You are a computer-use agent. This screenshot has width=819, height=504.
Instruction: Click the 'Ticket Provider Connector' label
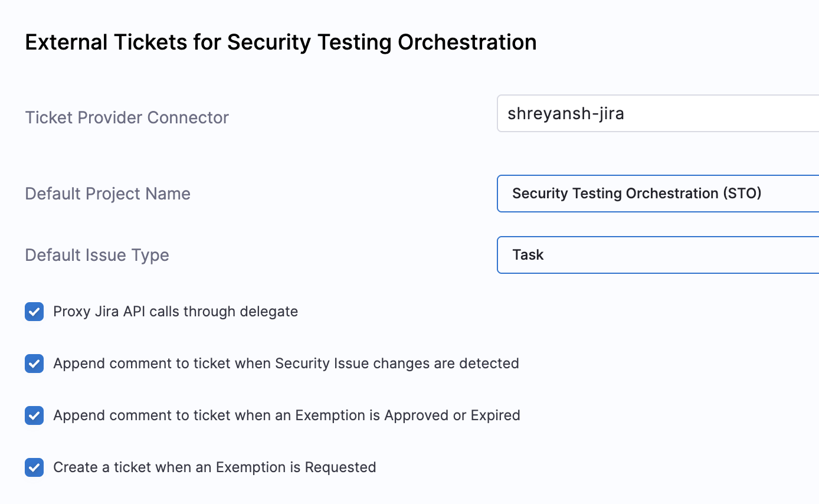[127, 117]
